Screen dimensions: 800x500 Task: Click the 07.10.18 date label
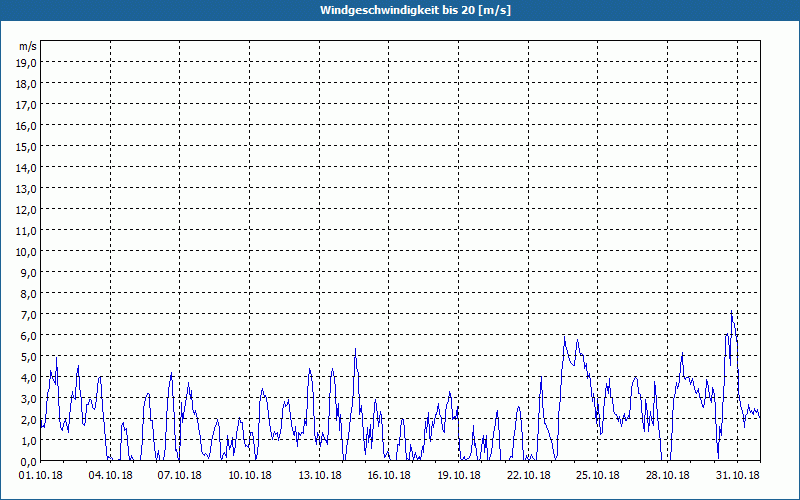pos(180,475)
